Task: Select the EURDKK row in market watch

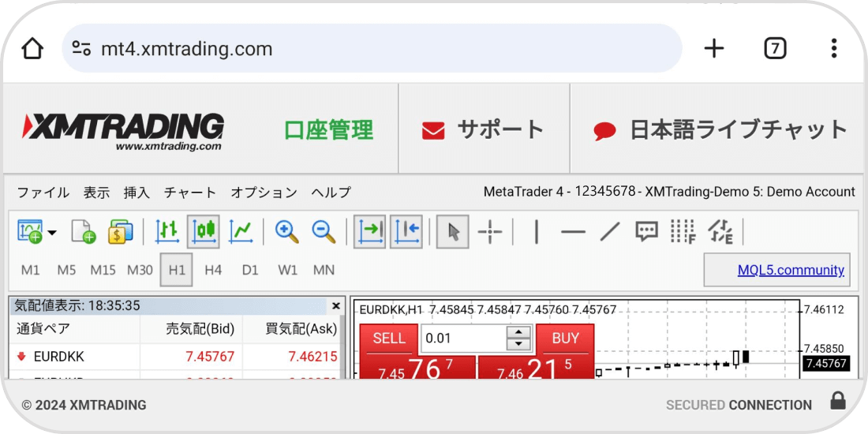Action: [174, 357]
